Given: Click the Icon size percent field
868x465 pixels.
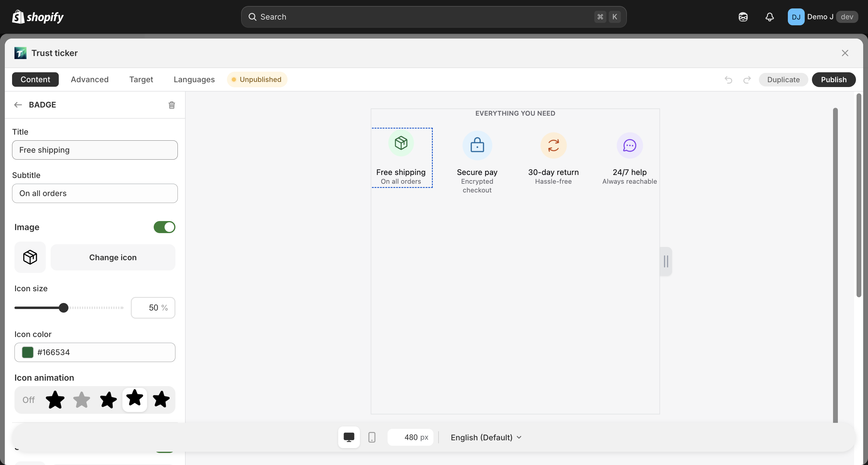Looking at the screenshot, I should coord(153,308).
